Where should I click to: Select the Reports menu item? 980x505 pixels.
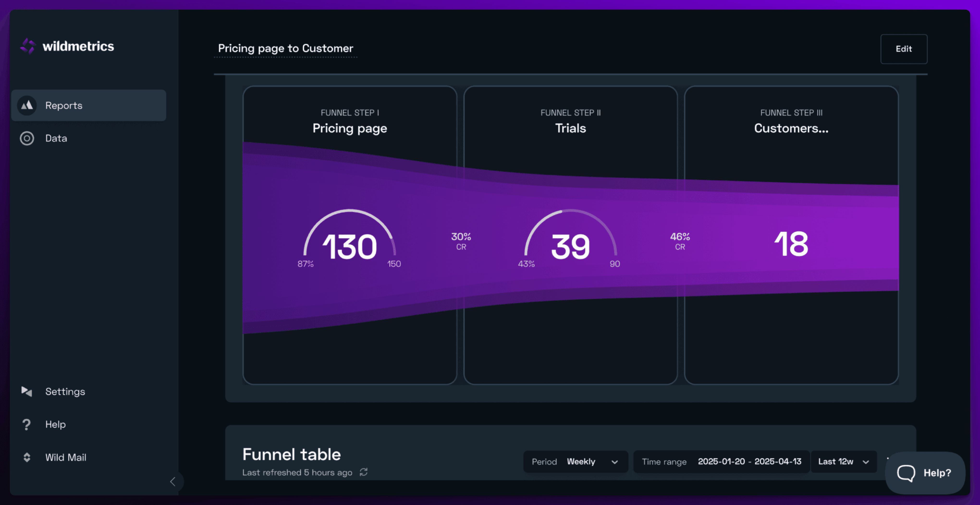click(x=64, y=105)
